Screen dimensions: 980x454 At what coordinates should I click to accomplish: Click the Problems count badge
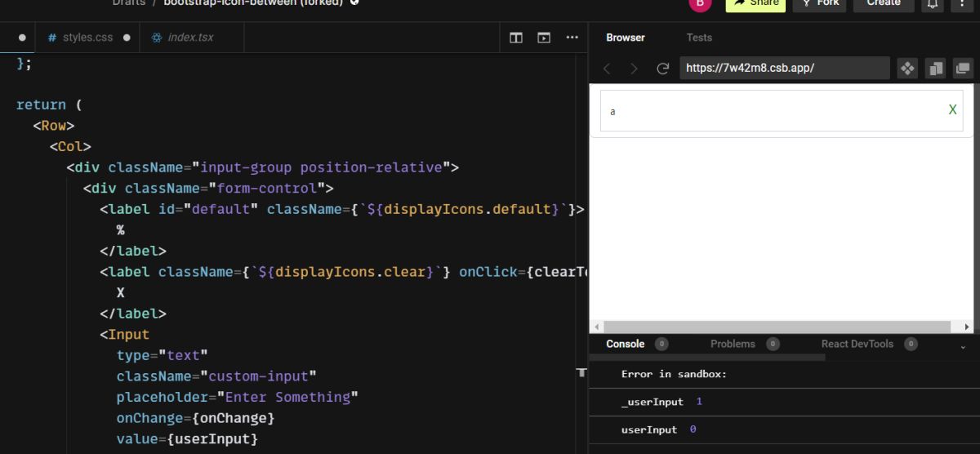[x=773, y=344]
